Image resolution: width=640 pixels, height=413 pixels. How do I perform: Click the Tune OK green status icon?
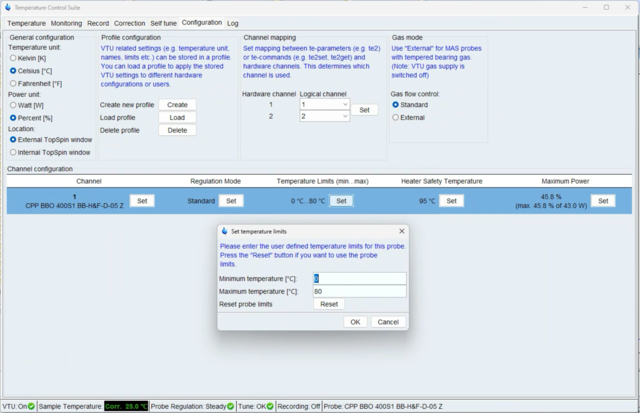(x=268, y=406)
